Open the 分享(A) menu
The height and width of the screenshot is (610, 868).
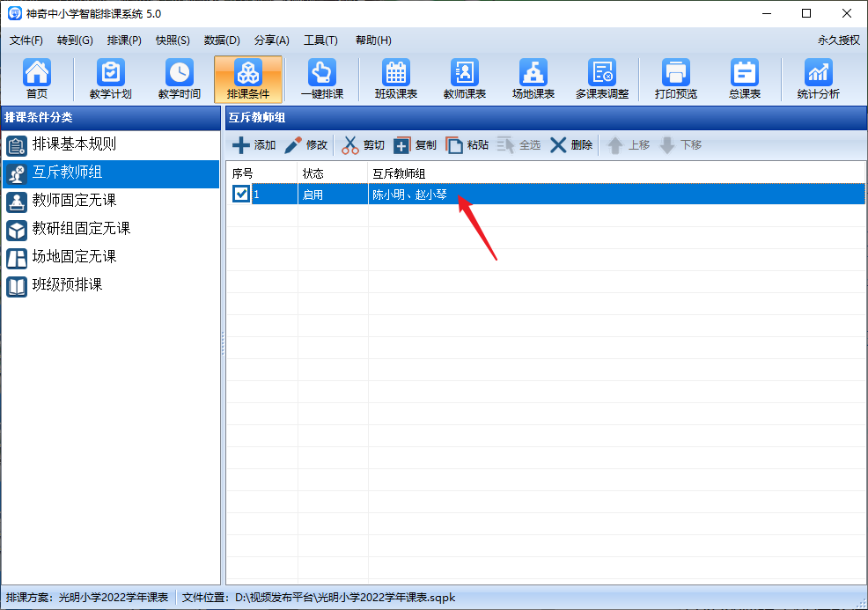tap(271, 40)
